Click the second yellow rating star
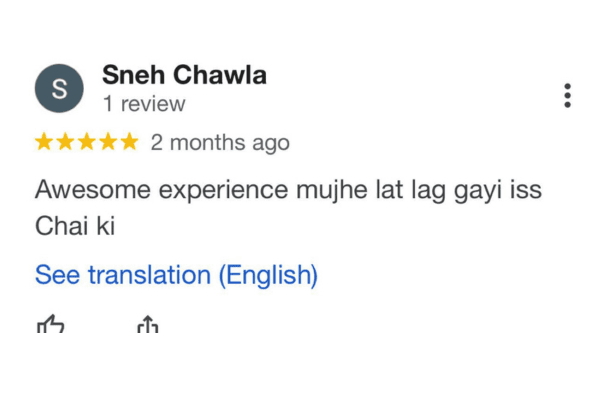The height and width of the screenshot is (400, 600). click(66, 142)
